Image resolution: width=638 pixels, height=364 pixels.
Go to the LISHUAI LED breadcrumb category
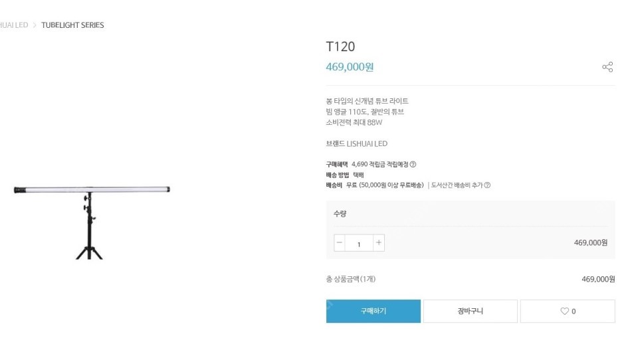coord(13,25)
